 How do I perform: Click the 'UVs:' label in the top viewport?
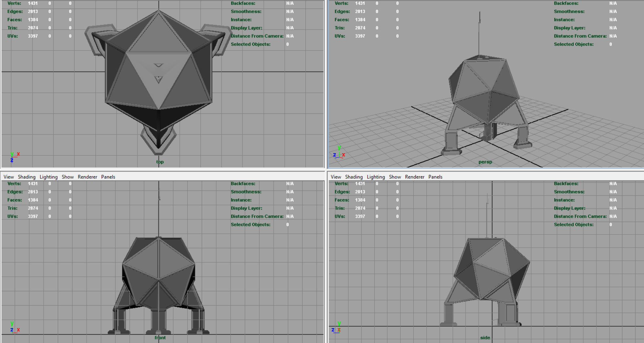click(x=13, y=36)
